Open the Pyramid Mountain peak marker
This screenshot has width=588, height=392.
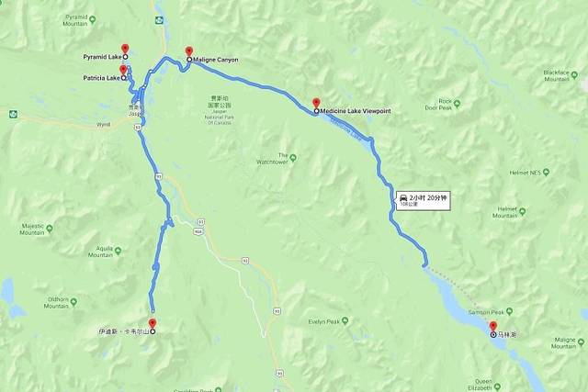coord(93,19)
